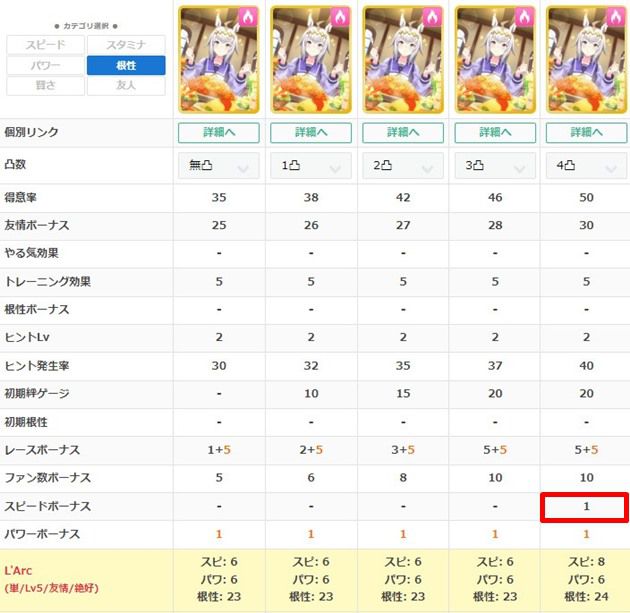Click the L'Arc row label
Image resolution: width=630 pixels, height=613 pixels.
51,579
